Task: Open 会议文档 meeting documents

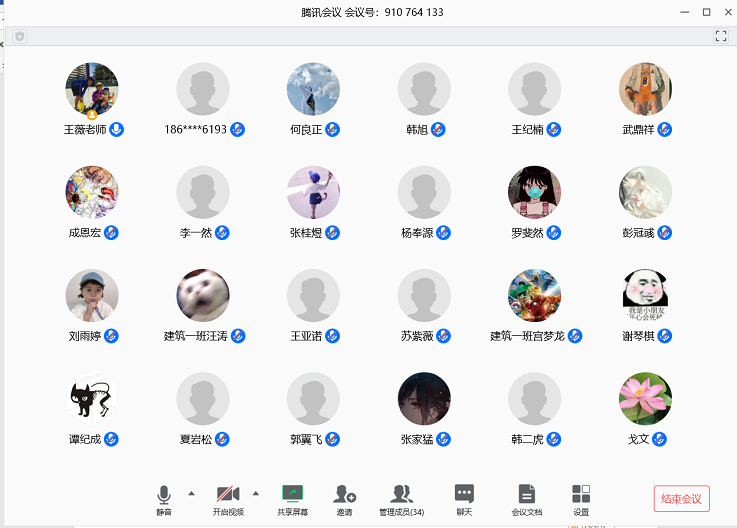Action: click(x=526, y=494)
